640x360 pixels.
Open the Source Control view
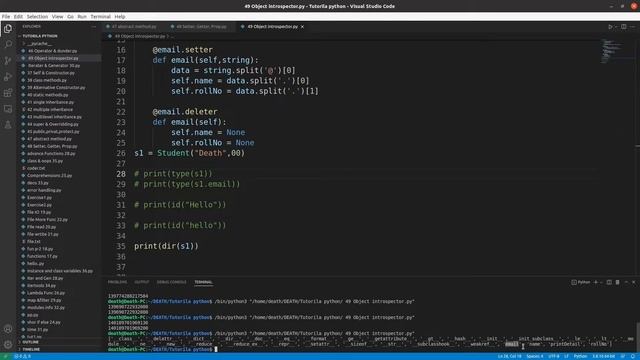8,60
